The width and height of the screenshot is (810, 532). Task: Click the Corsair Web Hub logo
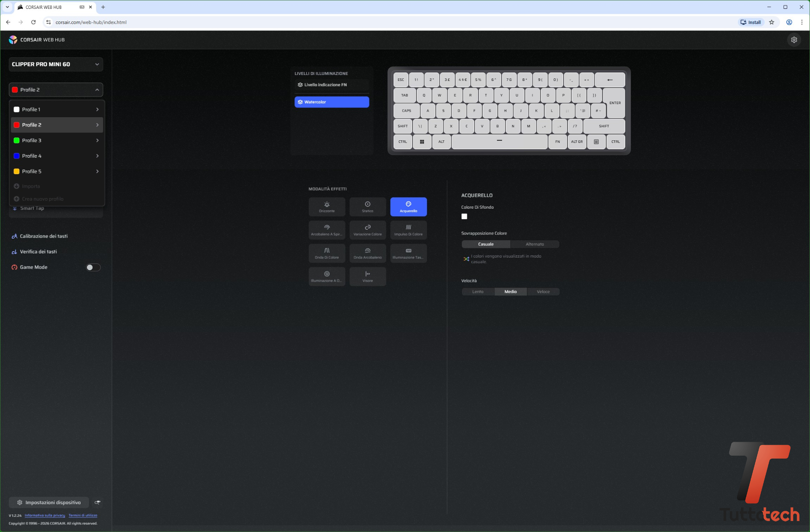[x=37, y=40]
